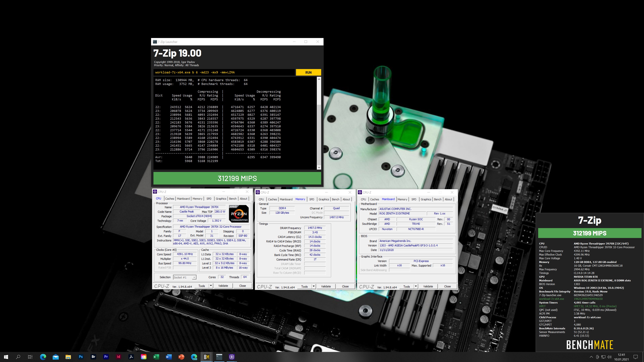Switch to Caches tab in CPU-Z CPU window

[170, 199]
